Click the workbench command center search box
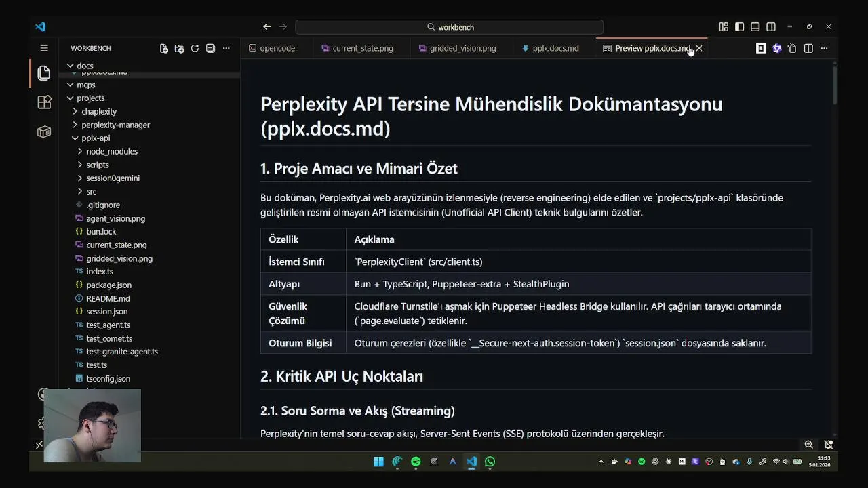The height and width of the screenshot is (488, 868). pos(450,27)
